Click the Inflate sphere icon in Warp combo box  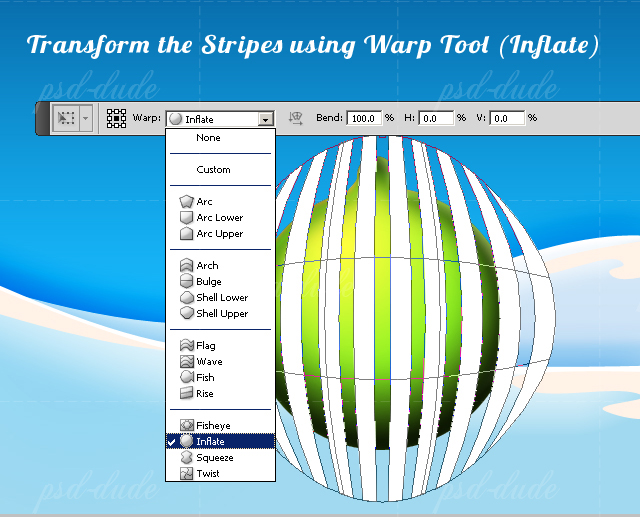(176, 119)
